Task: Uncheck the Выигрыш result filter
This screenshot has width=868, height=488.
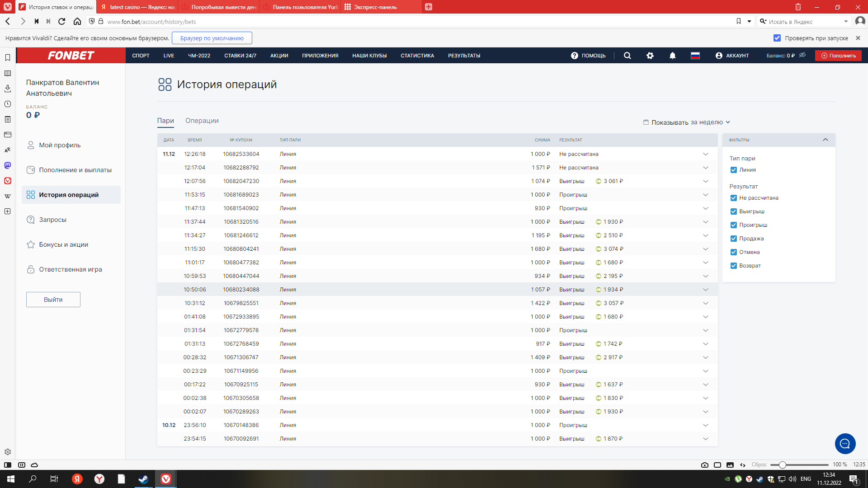Action: point(734,211)
